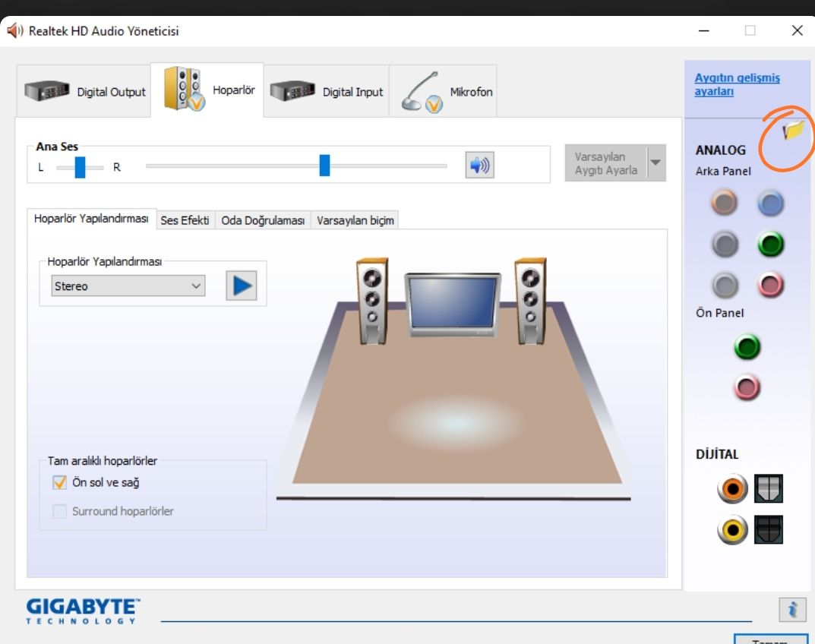Click the orange digital coaxial jack
Viewport: 815px width, 644px height.
tap(732, 488)
